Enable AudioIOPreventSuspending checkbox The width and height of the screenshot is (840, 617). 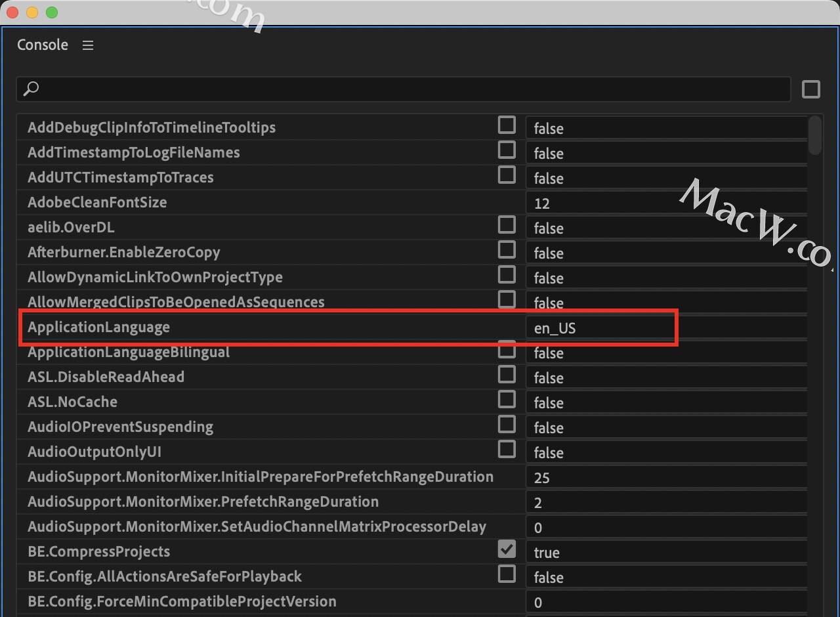(x=507, y=424)
